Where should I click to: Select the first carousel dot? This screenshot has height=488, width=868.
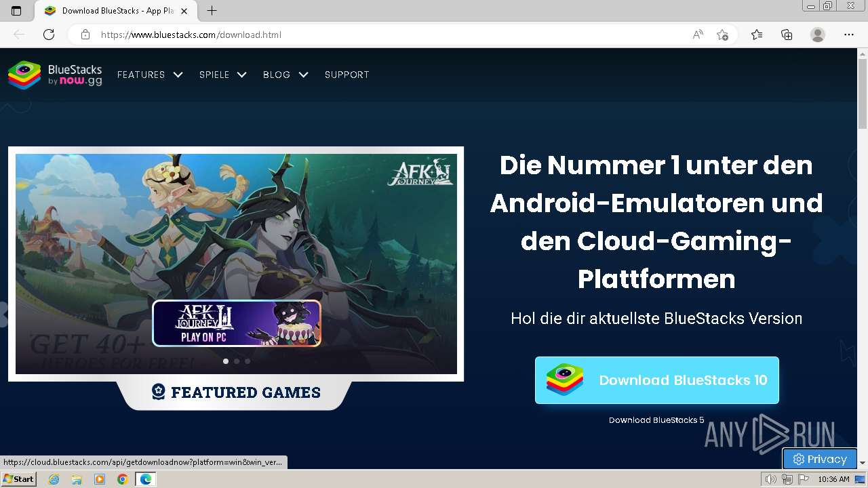226,361
